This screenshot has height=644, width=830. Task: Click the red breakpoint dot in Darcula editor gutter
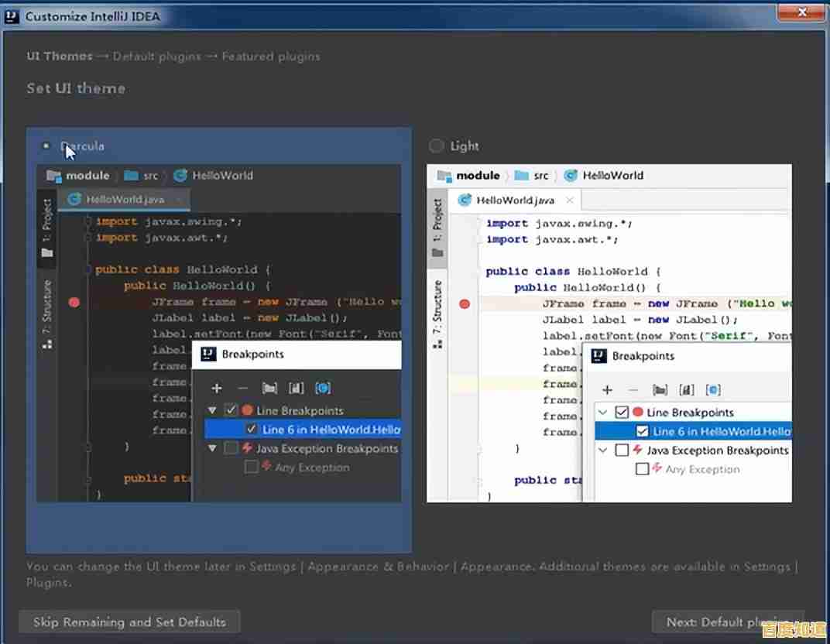[x=74, y=302]
